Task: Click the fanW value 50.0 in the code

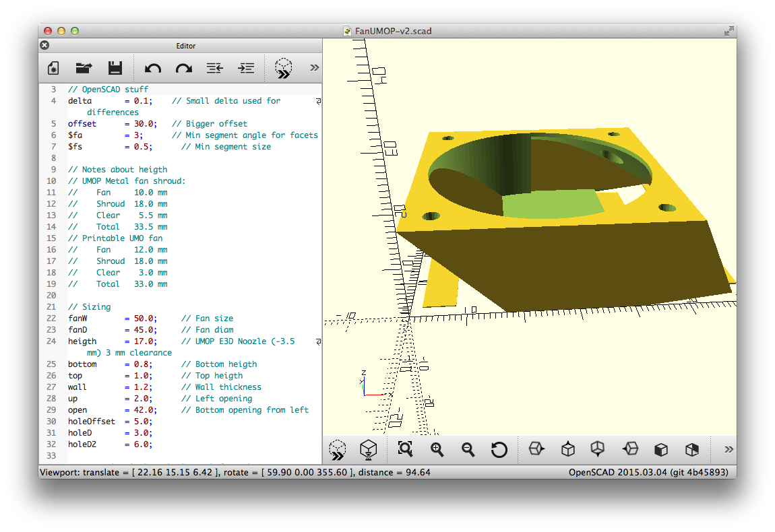Action: click(x=145, y=319)
